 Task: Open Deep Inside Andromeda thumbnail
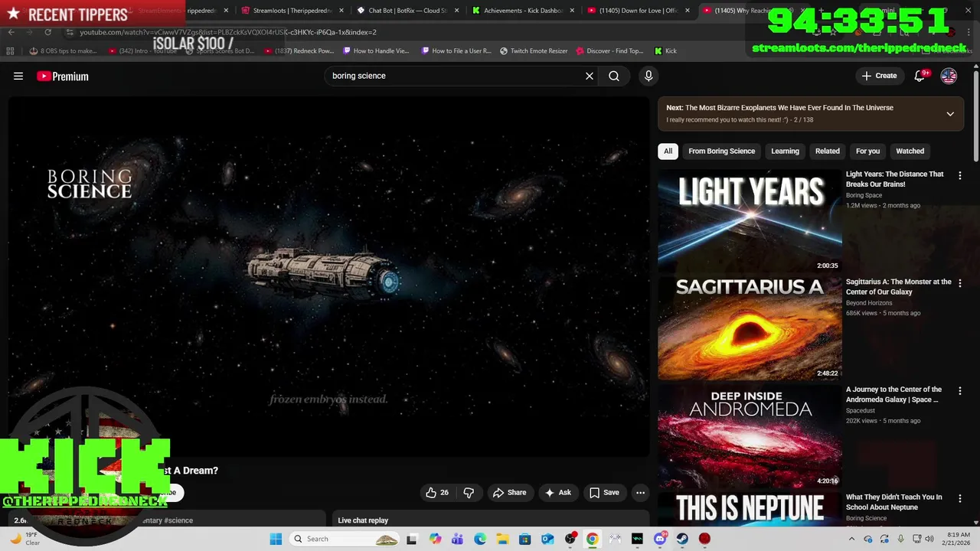(x=750, y=436)
